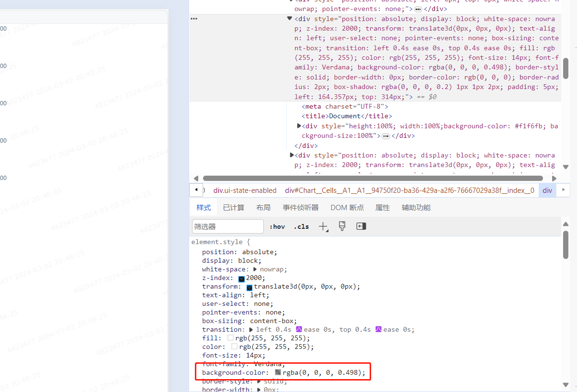Open the 事件侦听器 tab
Image resolution: width=577 pixels, height=392 pixels.
(x=300, y=207)
